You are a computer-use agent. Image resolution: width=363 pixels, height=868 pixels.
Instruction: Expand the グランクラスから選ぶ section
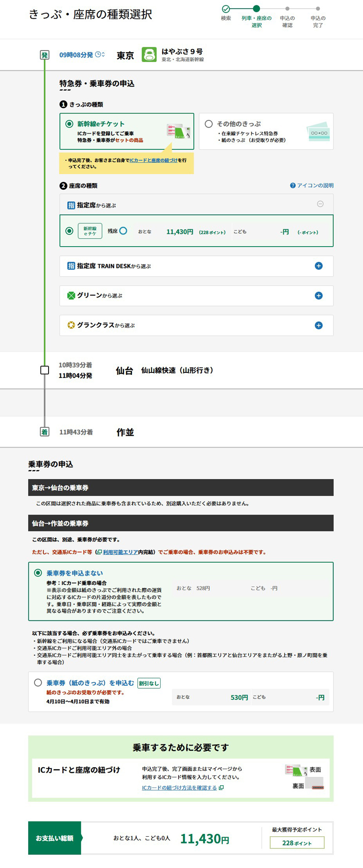[x=319, y=325]
